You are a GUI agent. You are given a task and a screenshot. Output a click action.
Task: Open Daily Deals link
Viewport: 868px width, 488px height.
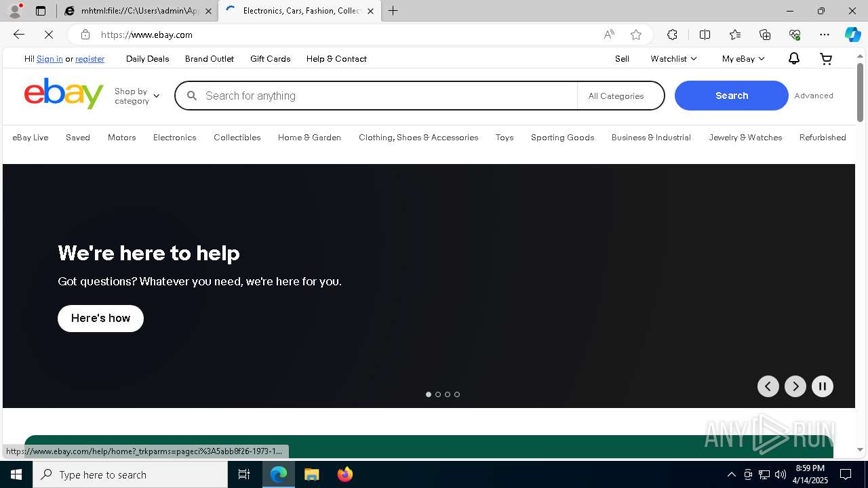[148, 59]
